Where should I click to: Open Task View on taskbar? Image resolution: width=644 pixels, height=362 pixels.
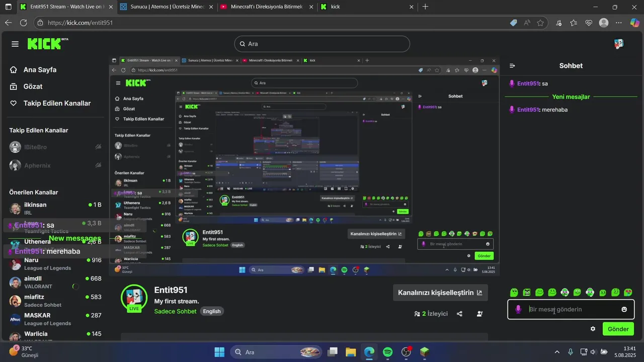tap(333, 352)
